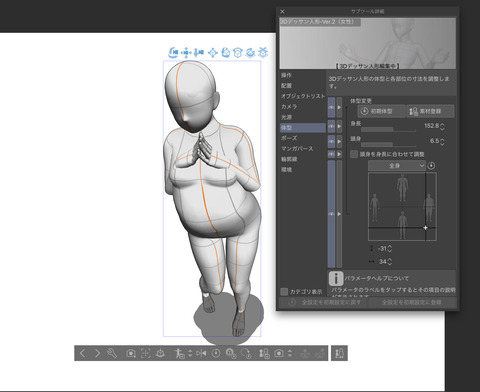Select the camera dolly forward/back manipulator icon
Viewport: 480px width, 392px height.
pos(199,52)
